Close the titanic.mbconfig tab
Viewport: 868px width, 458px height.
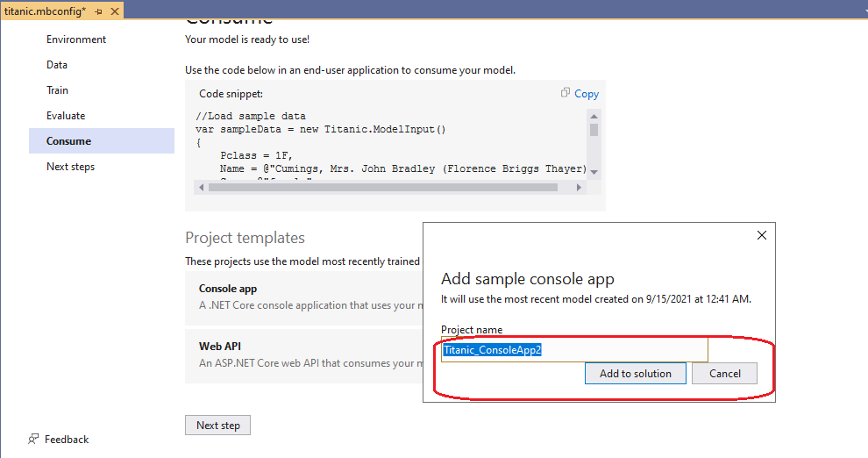115,11
